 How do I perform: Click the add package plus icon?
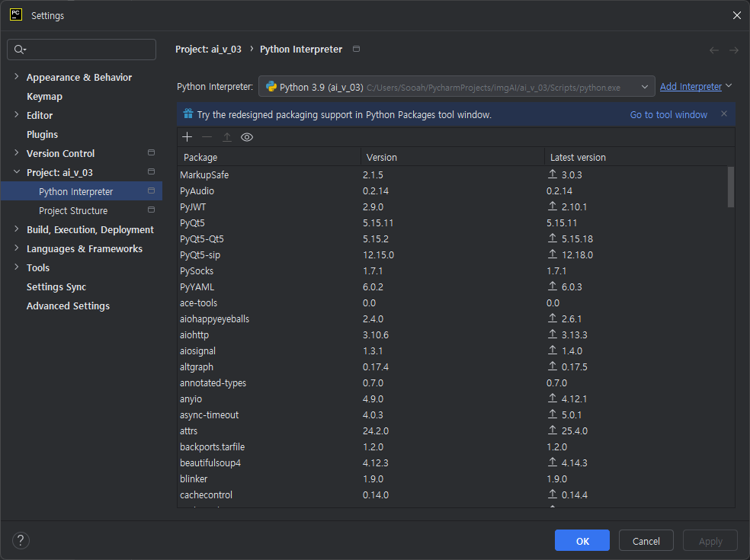click(x=187, y=137)
